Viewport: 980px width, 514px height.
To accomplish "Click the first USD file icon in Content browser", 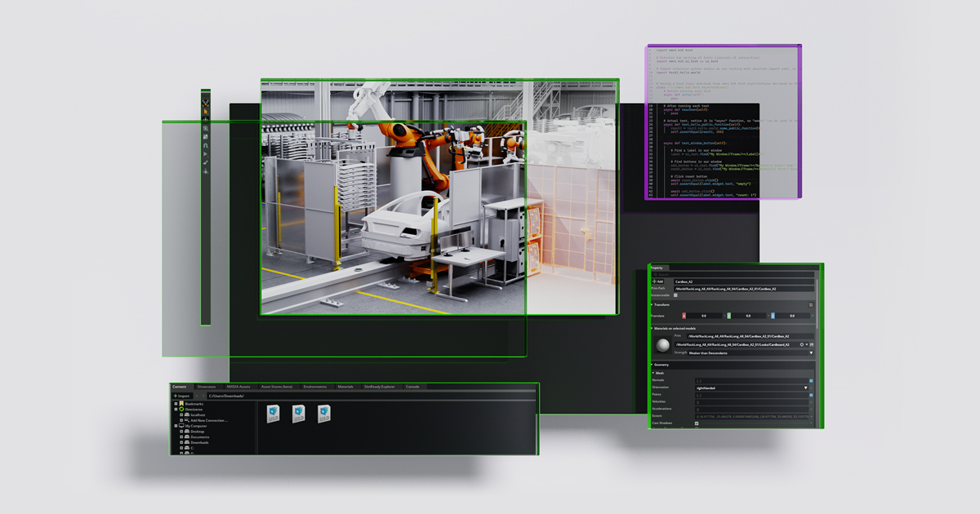I will point(273,412).
